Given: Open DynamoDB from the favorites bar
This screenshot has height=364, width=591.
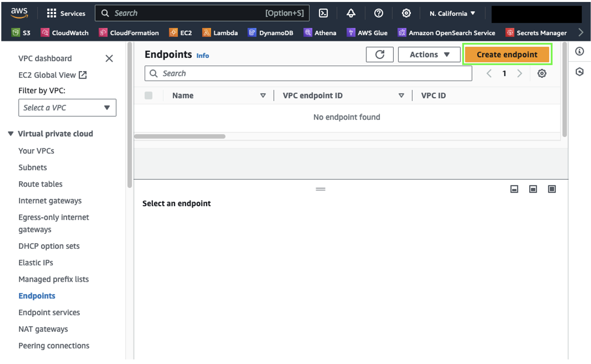Looking at the screenshot, I should pos(271,33).
